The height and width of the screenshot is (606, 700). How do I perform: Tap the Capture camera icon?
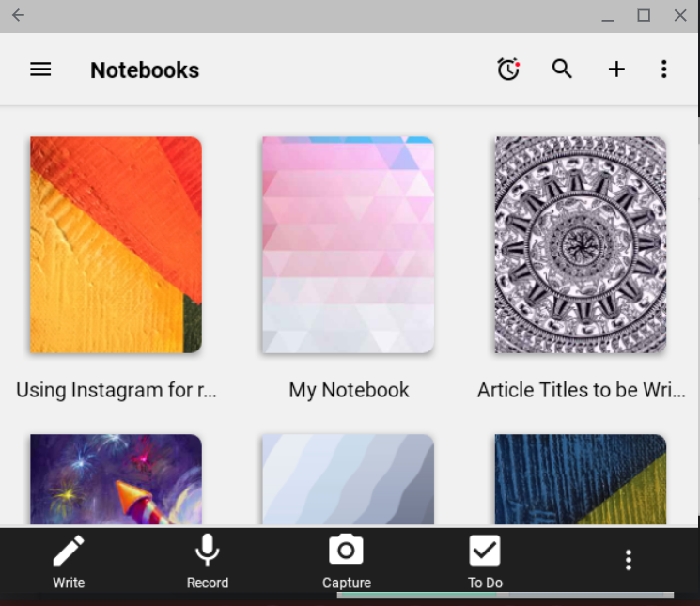(346, 549)
